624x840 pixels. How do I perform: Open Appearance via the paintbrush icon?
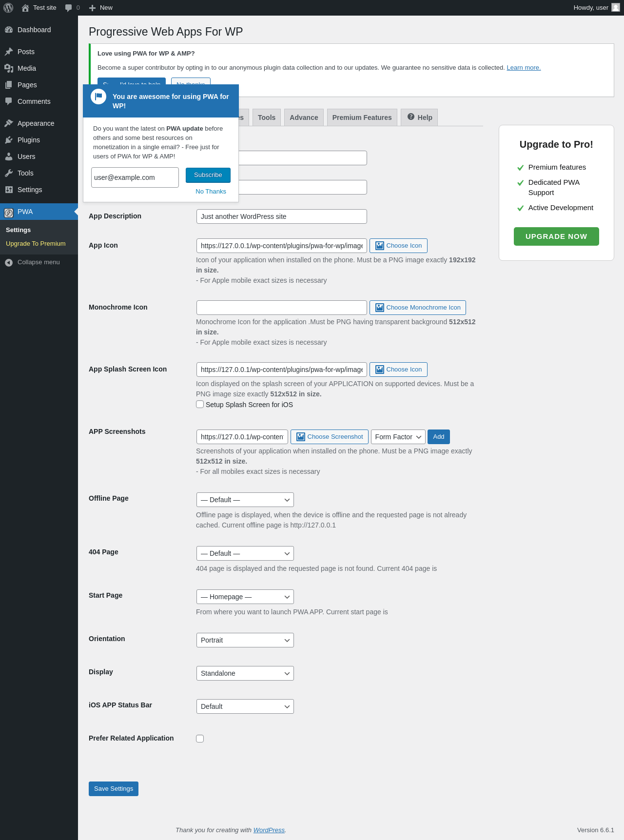pyautogui.click(x=9, y=123)
